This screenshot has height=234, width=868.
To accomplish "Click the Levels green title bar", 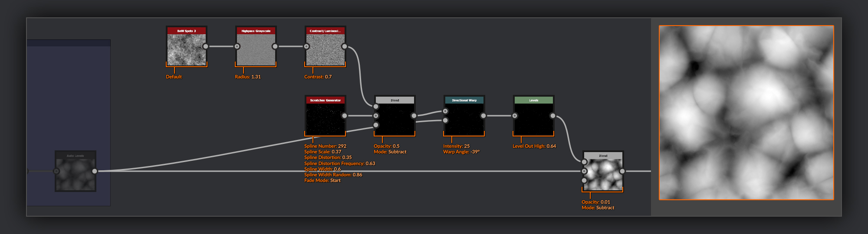I will 534,100.
